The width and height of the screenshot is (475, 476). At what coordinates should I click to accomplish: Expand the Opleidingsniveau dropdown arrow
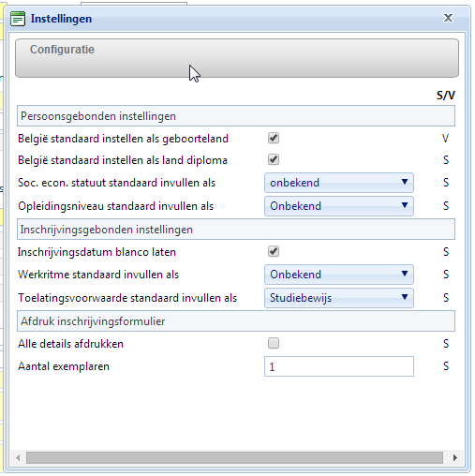[405, 205]
